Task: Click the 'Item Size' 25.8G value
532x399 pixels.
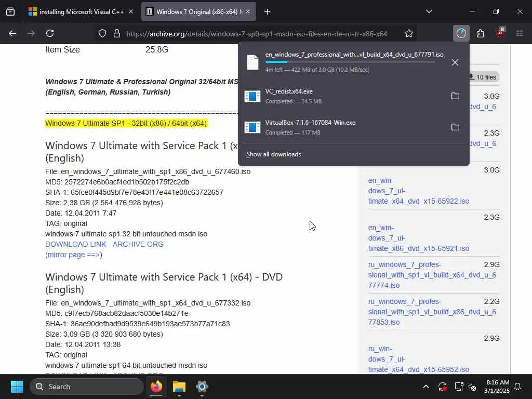Action: tap(157, 49)
